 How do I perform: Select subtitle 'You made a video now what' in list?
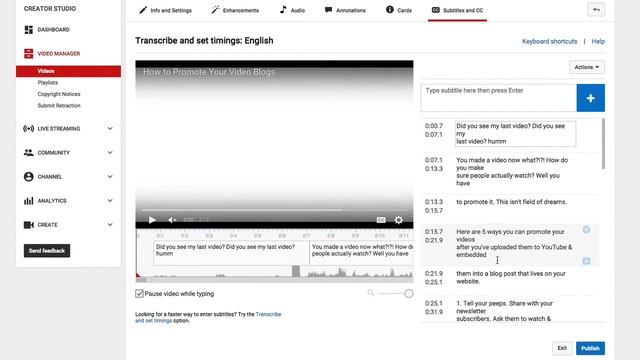[x=512, y=171]
